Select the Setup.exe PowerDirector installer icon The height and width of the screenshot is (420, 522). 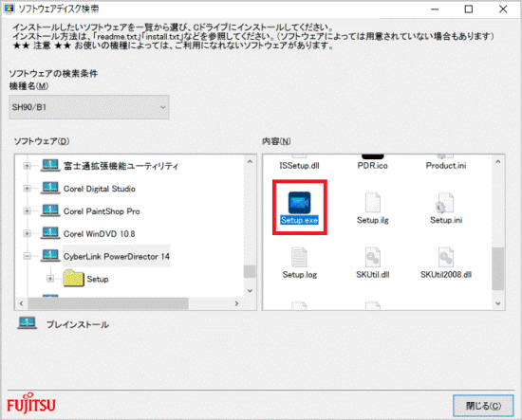299,203
